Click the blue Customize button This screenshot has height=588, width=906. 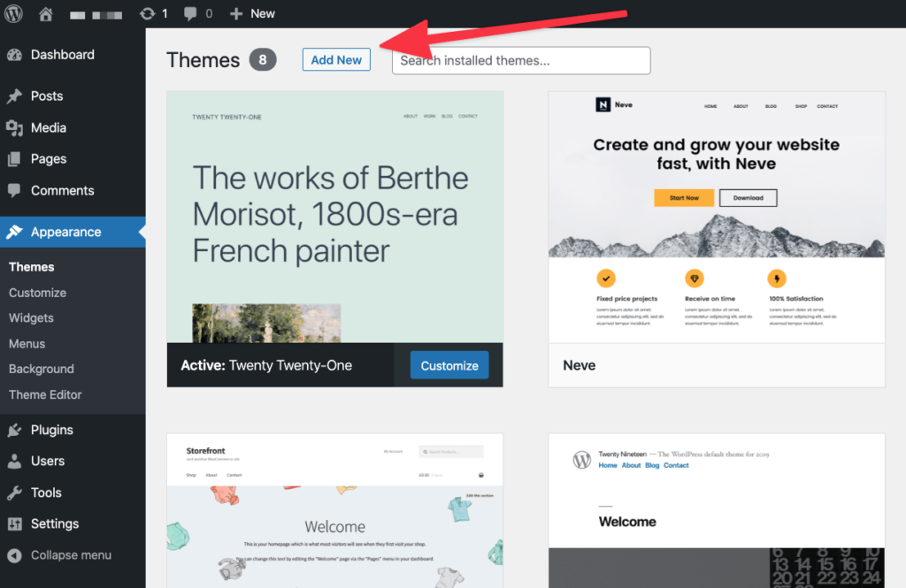click(449, 366)
